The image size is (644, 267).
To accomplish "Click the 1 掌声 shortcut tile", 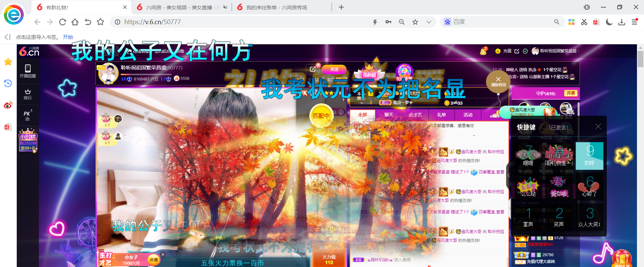I will [x=528, y=217].
